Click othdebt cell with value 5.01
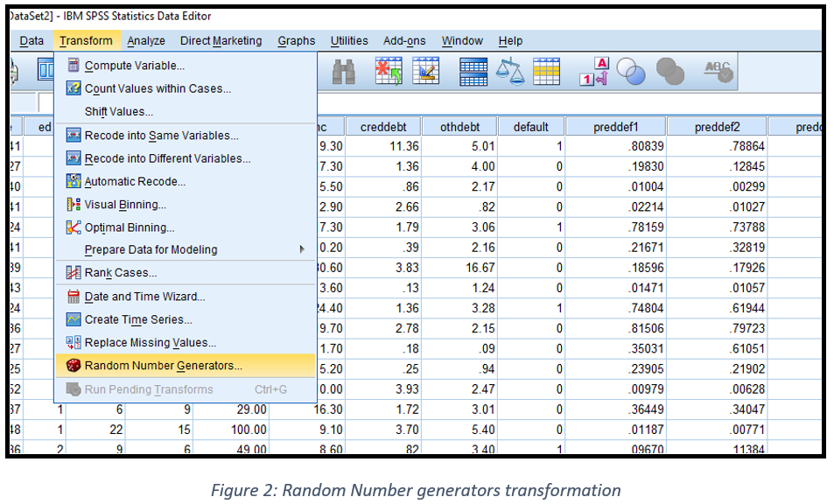 coord(459,145)
